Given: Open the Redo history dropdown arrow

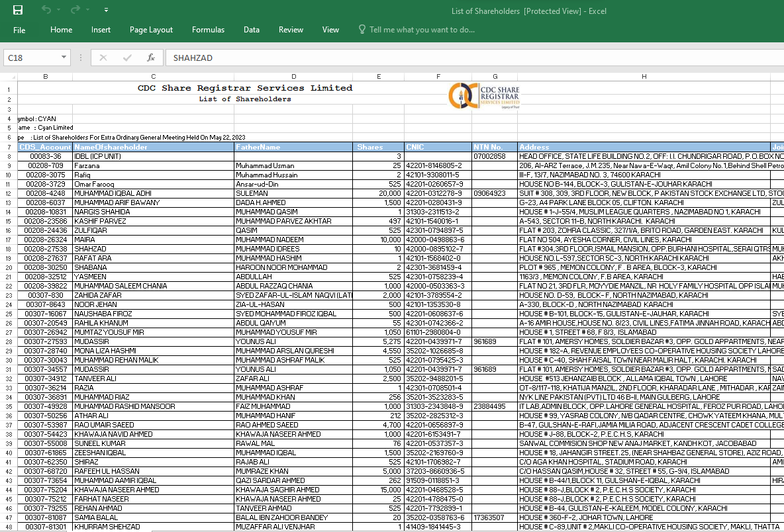Looking at the screenshot, I should click(x=88, y=10).
